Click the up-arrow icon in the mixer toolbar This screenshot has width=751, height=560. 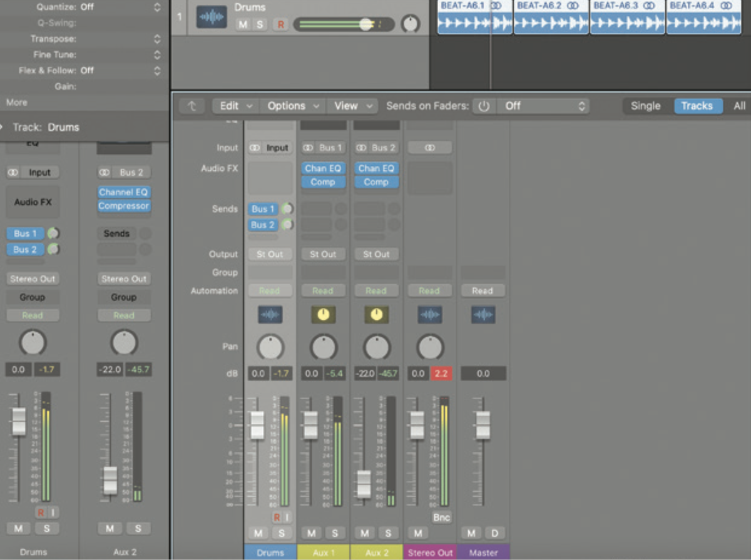click(x=192, y=106)
